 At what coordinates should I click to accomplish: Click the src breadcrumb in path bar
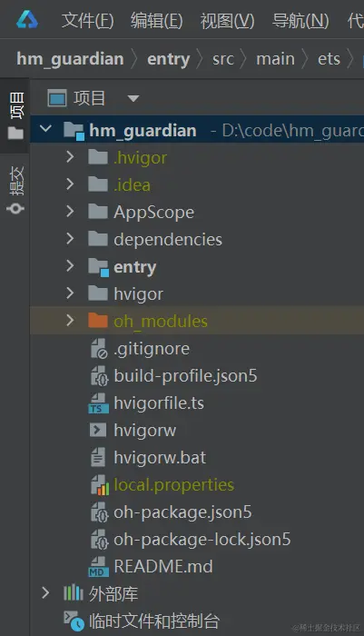[223, 59]
